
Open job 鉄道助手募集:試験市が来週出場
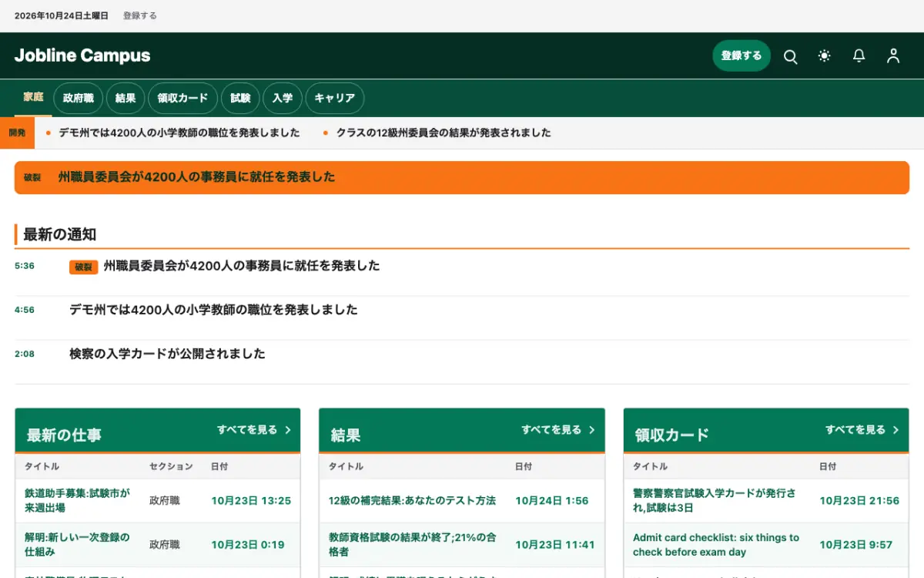[77, 501]
